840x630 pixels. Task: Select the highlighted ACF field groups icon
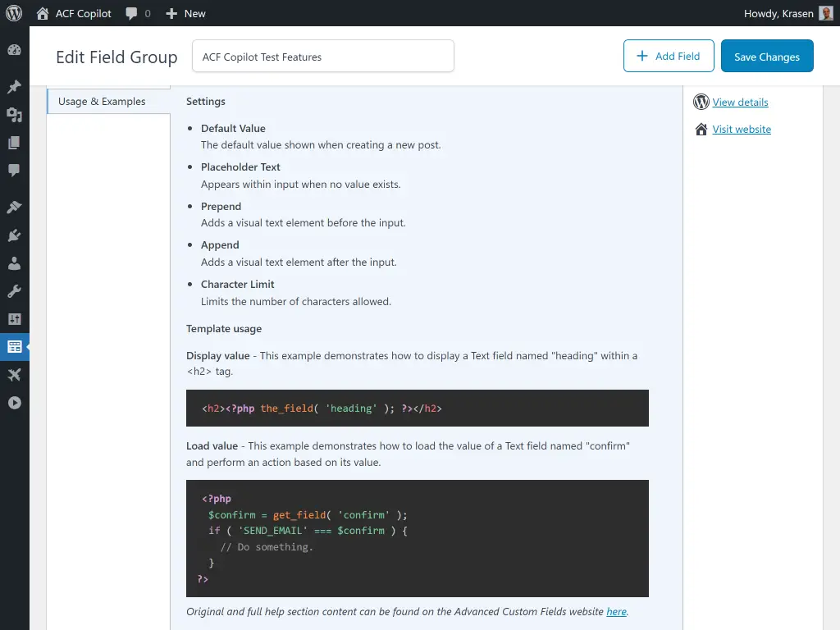point(15,346)
